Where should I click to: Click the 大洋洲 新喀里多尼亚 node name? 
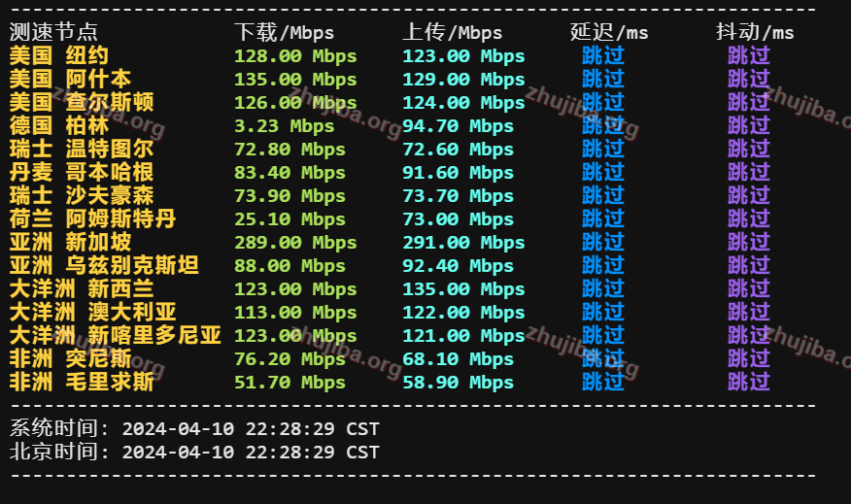(x=116, y=336)
